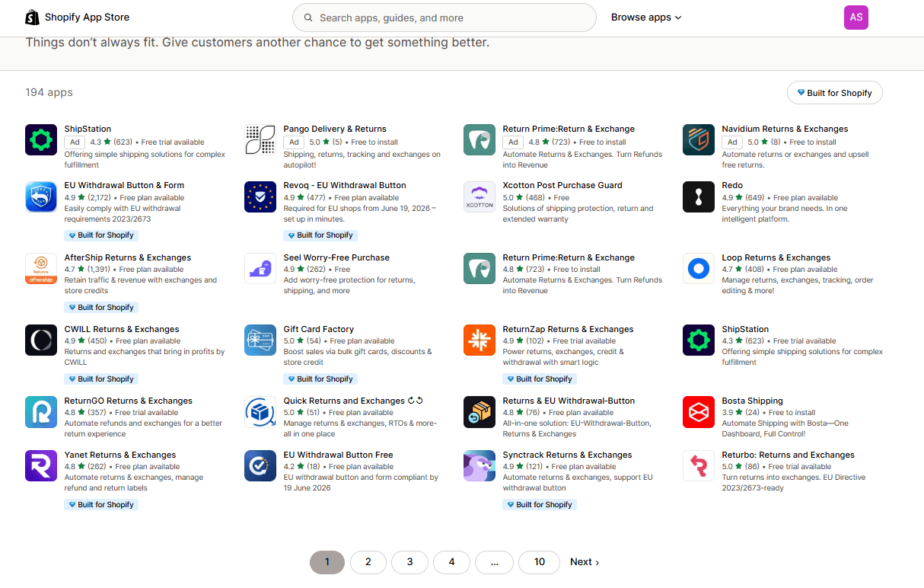Open the Bosta Shipping title link
The height and width of the screenshot is (588, 924).
(x=753, y=401)
